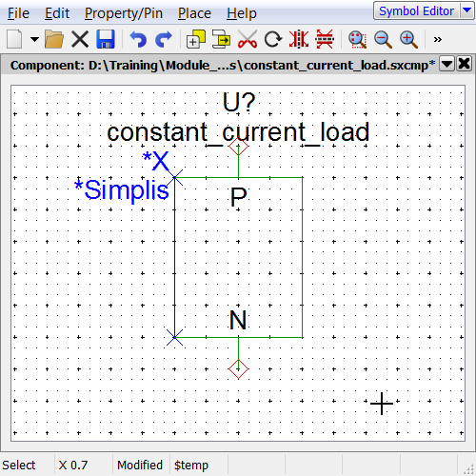Click the Open folder icon
This screenshot has height=476, width=476.
coord(54,39)
